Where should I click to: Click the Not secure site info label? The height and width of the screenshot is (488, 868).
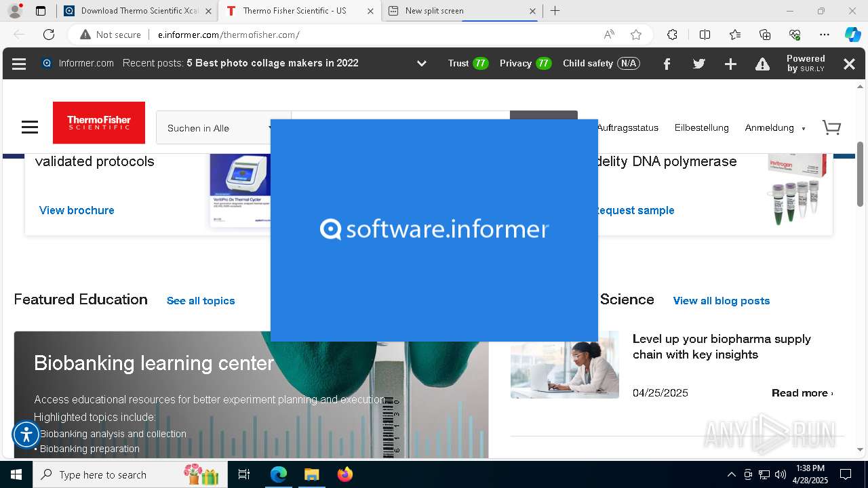(111, 35)
